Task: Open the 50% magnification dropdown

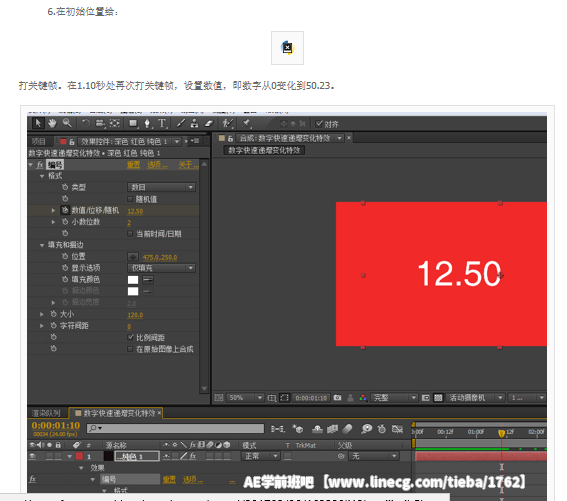Action: (245, 398)
